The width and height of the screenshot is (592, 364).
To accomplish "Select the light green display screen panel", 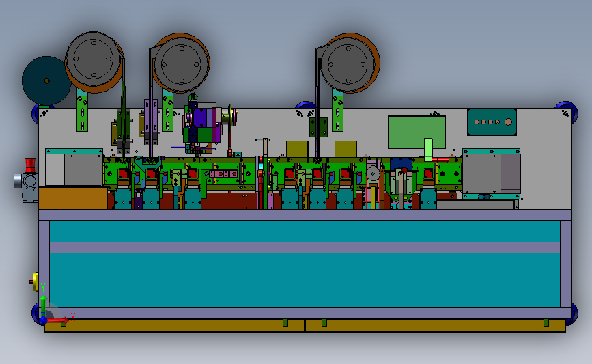I will (417, 132).
